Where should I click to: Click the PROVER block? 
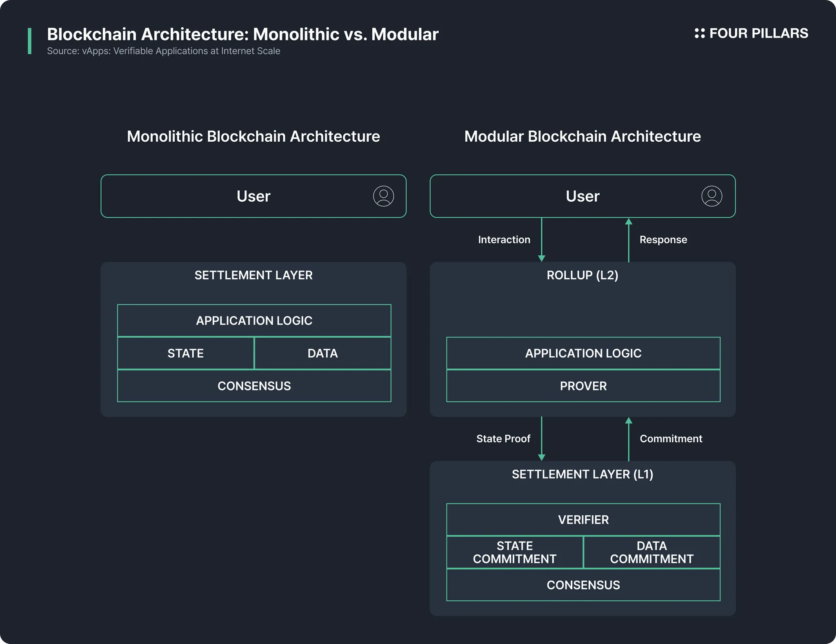[583, 386]
